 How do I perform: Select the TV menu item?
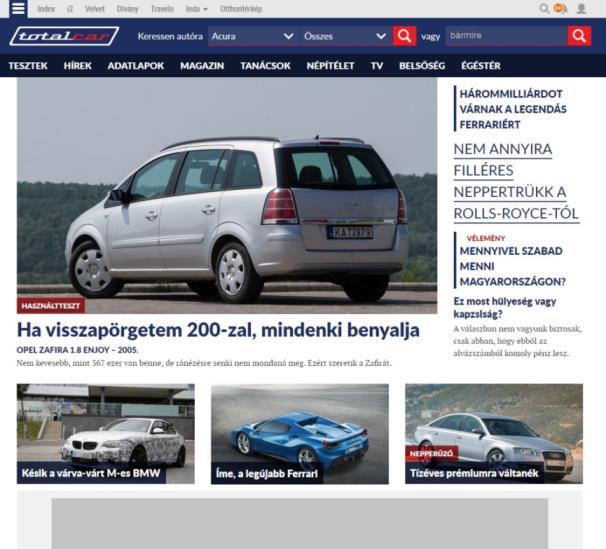tap(377, 66)
